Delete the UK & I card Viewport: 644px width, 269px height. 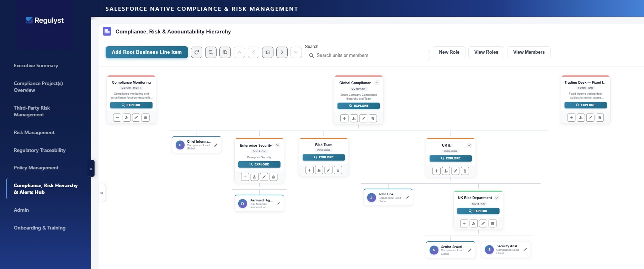click(465, 171)
